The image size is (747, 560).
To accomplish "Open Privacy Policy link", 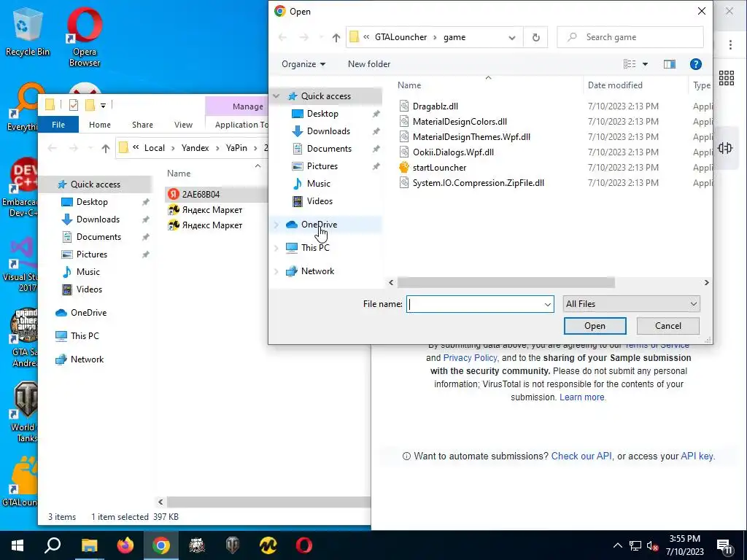I will (471, 358).
